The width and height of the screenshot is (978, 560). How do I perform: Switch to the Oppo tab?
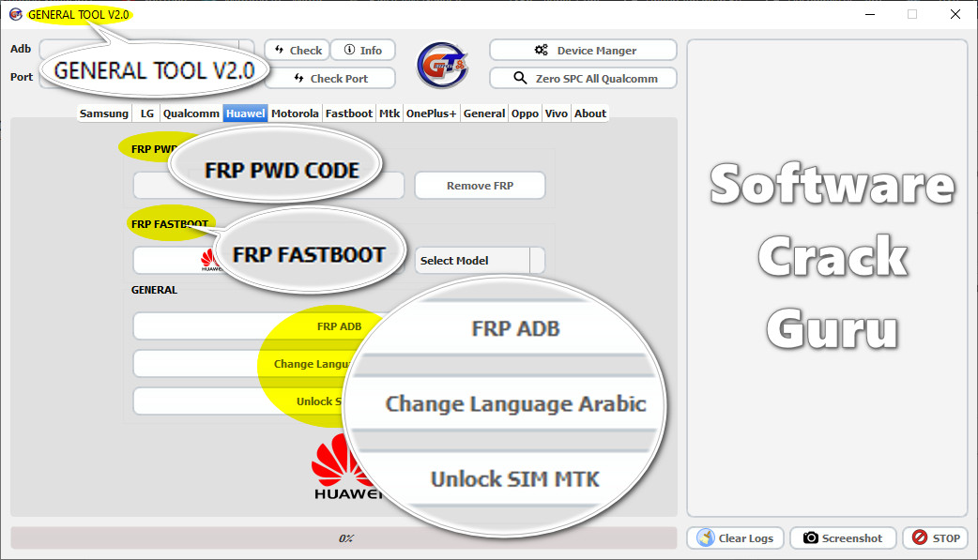[525, 114]
